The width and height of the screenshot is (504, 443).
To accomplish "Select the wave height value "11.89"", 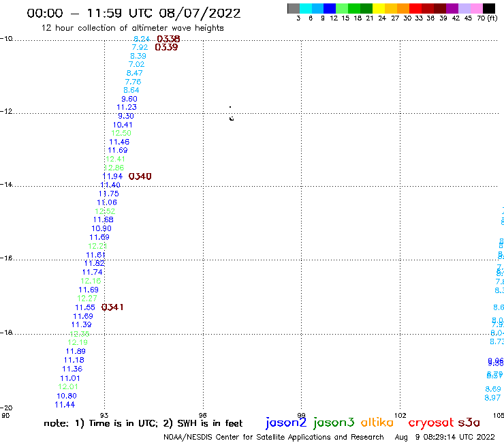I will click(76, 351).
